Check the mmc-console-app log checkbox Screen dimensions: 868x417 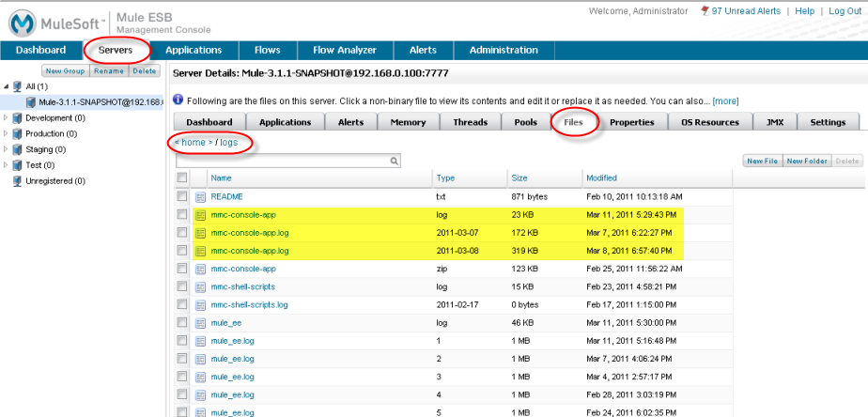click(x=181, y=214)
